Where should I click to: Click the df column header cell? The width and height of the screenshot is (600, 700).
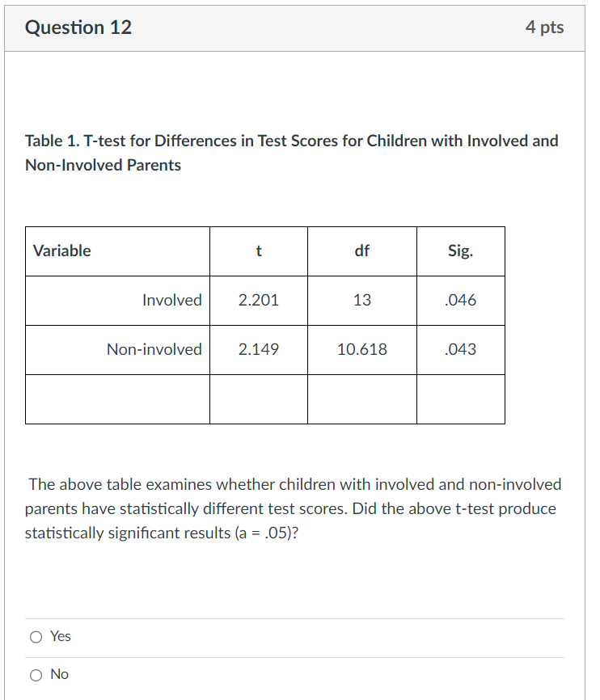pyautogui.click(x=361, y=251)
